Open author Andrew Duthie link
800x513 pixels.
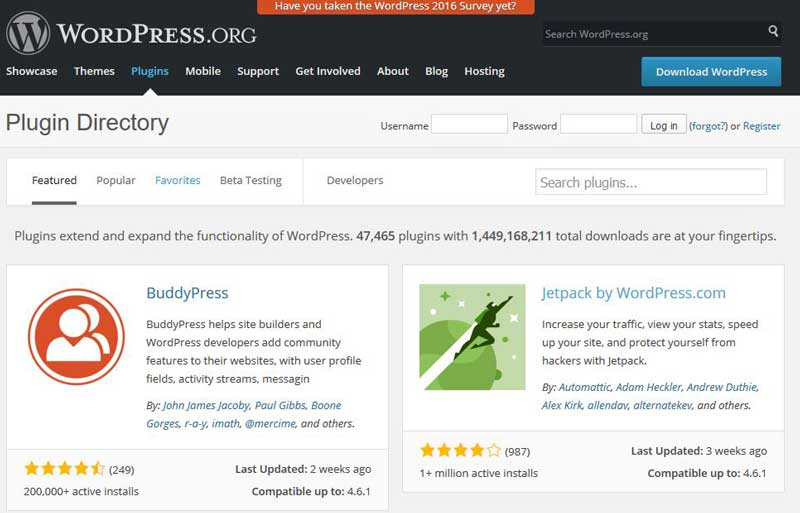point(722,387)
